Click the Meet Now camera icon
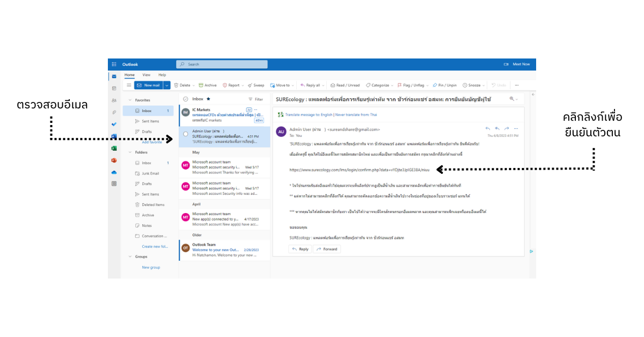The height and width of the screenshot is (337, 644). click(x=506, y=64)
